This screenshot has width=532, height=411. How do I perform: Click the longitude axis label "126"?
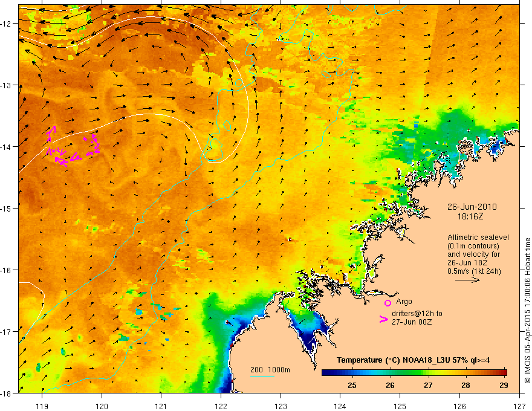(459, 406)
